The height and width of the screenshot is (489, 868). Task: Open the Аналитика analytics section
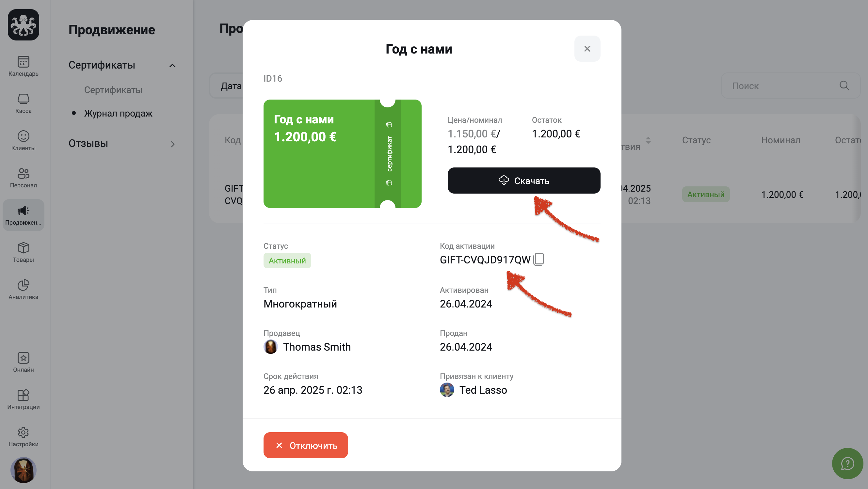(23, 289)
